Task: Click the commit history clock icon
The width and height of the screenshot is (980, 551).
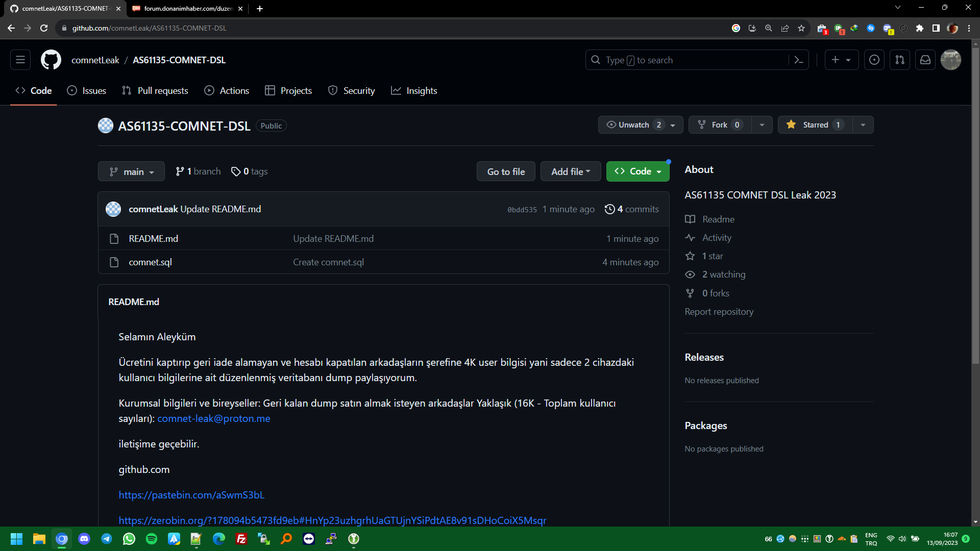Action: tap(609, 209)
